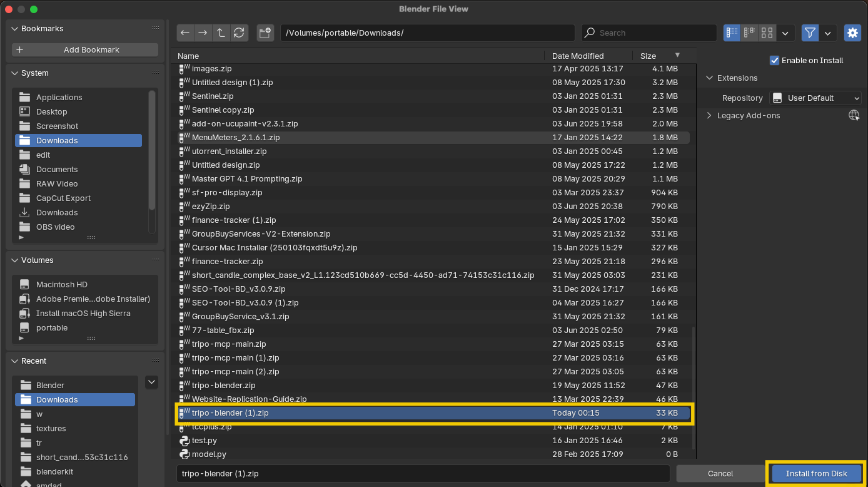Select tripo-mcp-main.zip file
Image resolution: width=868 pixels, height=487 pixels.
(x=433, y=344)
